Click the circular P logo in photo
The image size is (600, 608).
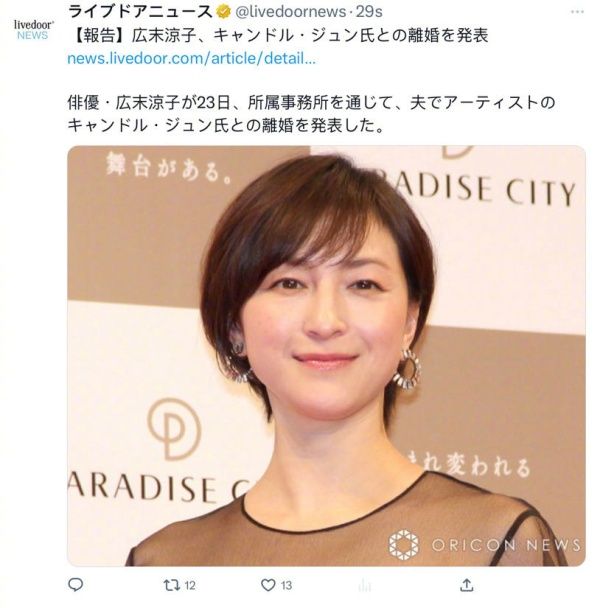pyautogui.click(x=175, y=428)
